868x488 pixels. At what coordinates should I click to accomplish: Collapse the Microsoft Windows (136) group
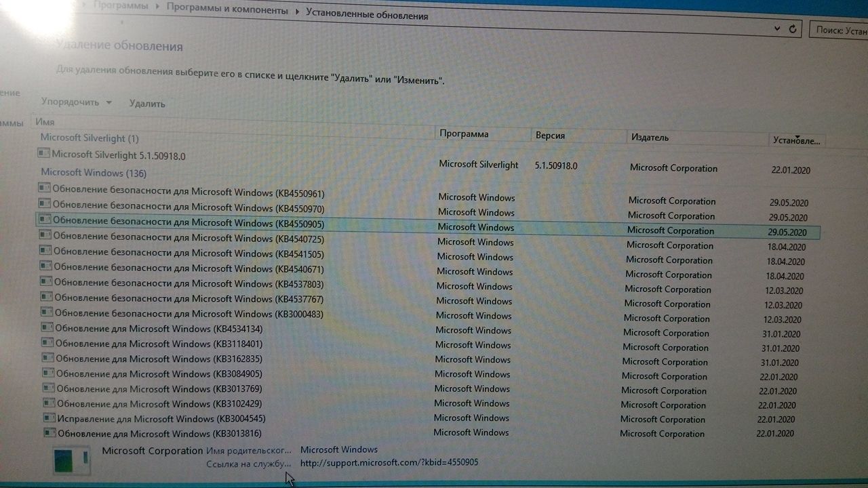pos(94,172)
